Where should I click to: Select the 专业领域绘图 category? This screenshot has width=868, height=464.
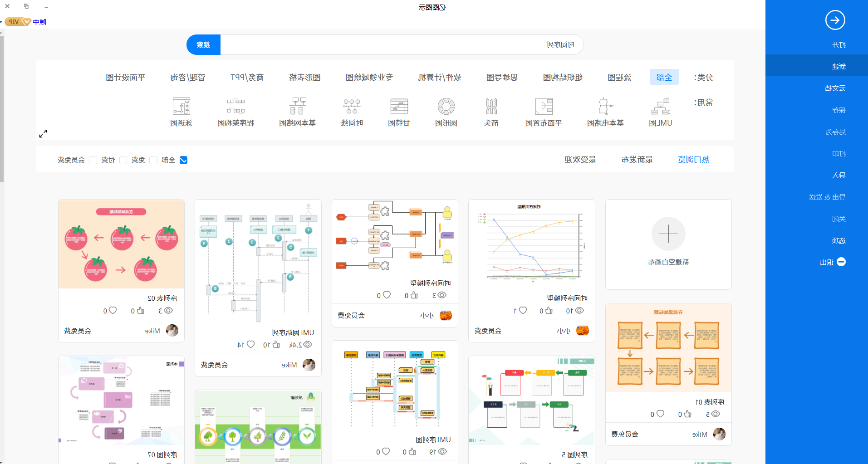369,77
